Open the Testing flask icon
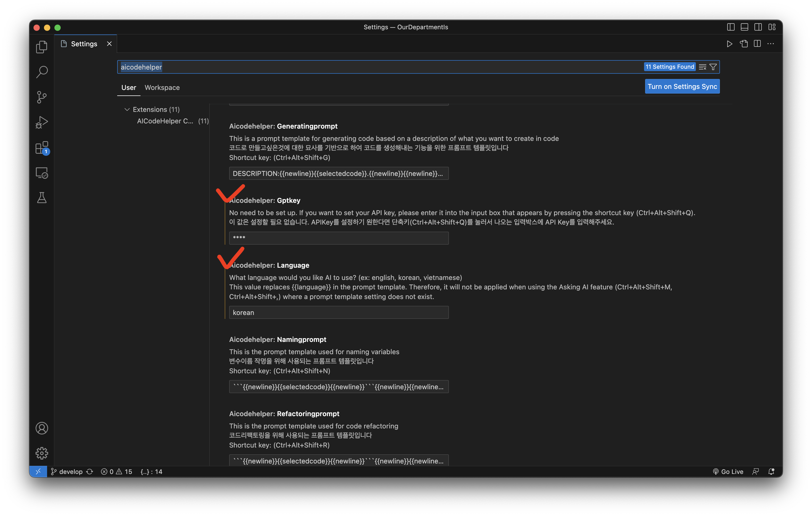812x516 pixels. (x=42, y=198)
